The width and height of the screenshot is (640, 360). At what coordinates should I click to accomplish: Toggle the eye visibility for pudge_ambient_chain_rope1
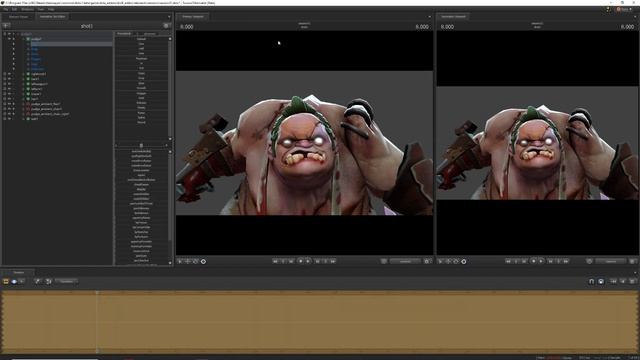[x=9, y=114]
